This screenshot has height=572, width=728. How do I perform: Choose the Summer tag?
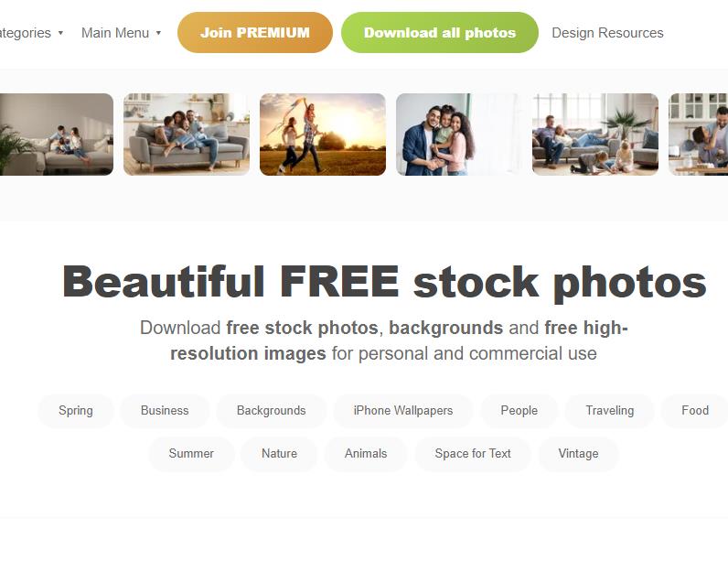coord(191,454)
